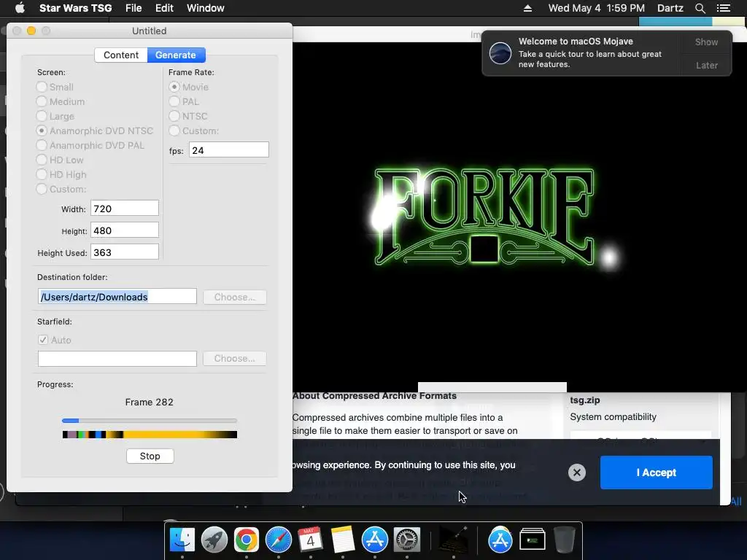Toggle the Starfield Auto checkbox
Viewport: 747px width, 560px height.
pyautogui.click(x=43, y=340)
